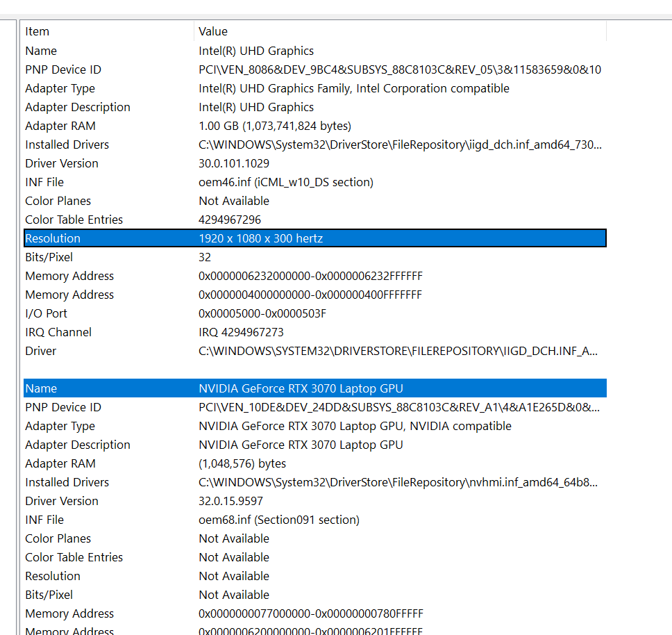The height and width of the screenshot is (635, 672).
Task: Select Adapter Description row for NVIDIA GeForce RTX 3070
Action: [x=315, y=445]
